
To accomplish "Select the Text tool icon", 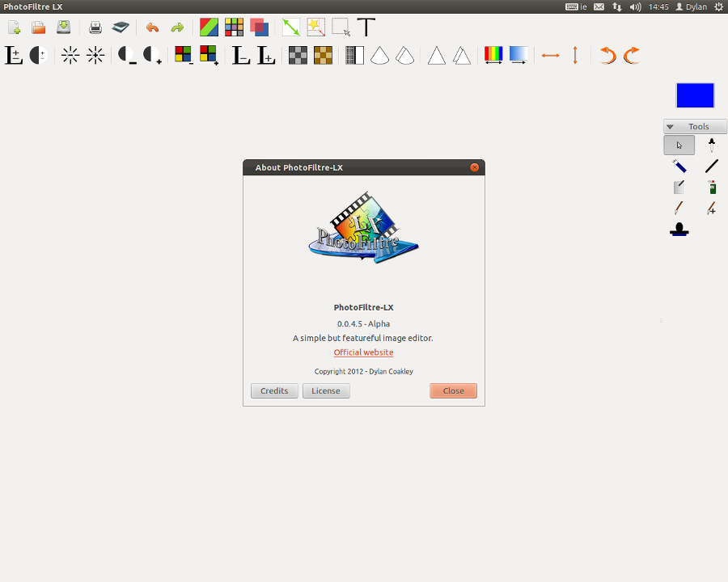I will click(366, 27).
